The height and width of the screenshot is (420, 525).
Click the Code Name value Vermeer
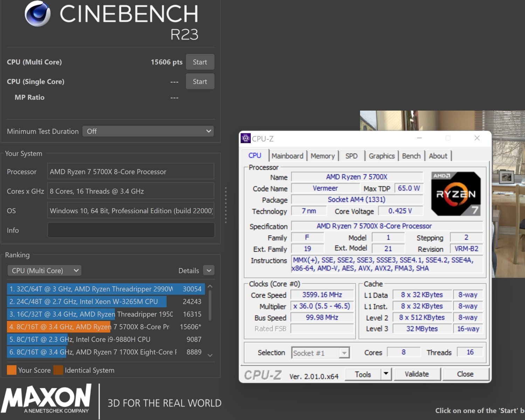325,188
